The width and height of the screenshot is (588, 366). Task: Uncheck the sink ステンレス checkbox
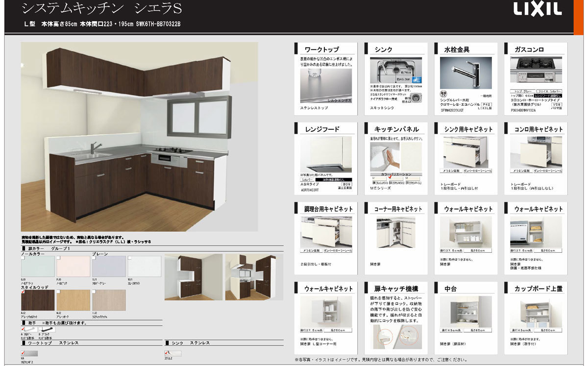pyautogui.click(x=167, y=352)
